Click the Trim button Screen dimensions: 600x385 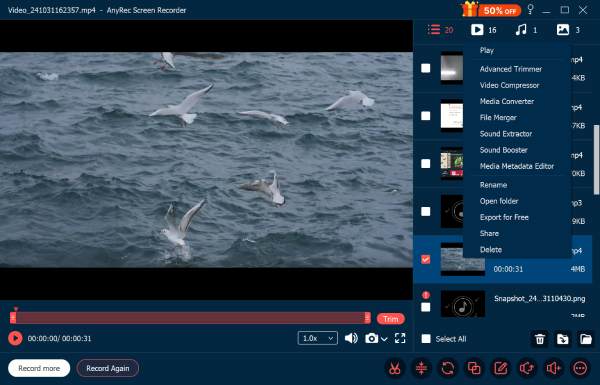tap(391, 318)
